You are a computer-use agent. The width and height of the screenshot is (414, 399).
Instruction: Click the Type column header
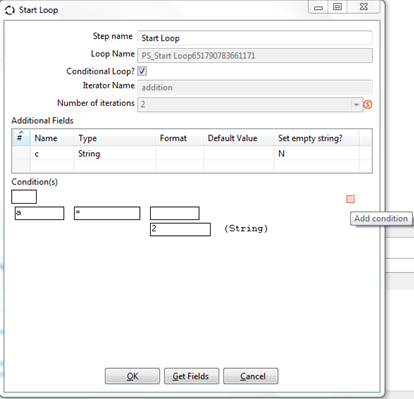click(115, 138)
